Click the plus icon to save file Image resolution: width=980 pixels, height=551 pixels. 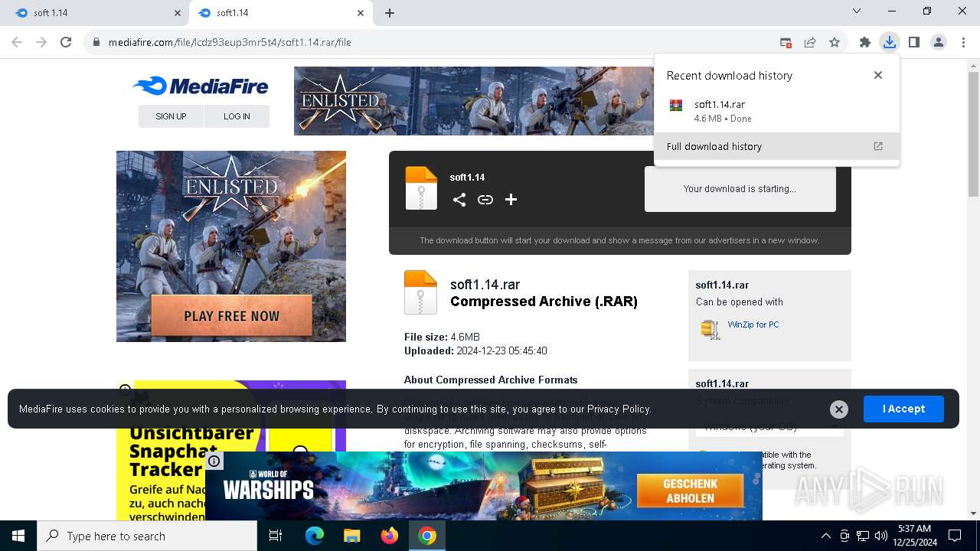[511, 200]
